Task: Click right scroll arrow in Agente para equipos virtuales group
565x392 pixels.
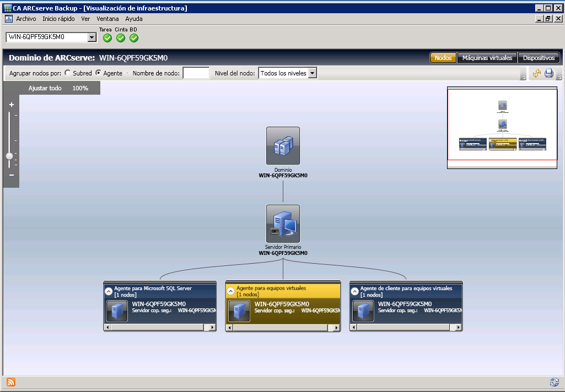Action: 336,328
